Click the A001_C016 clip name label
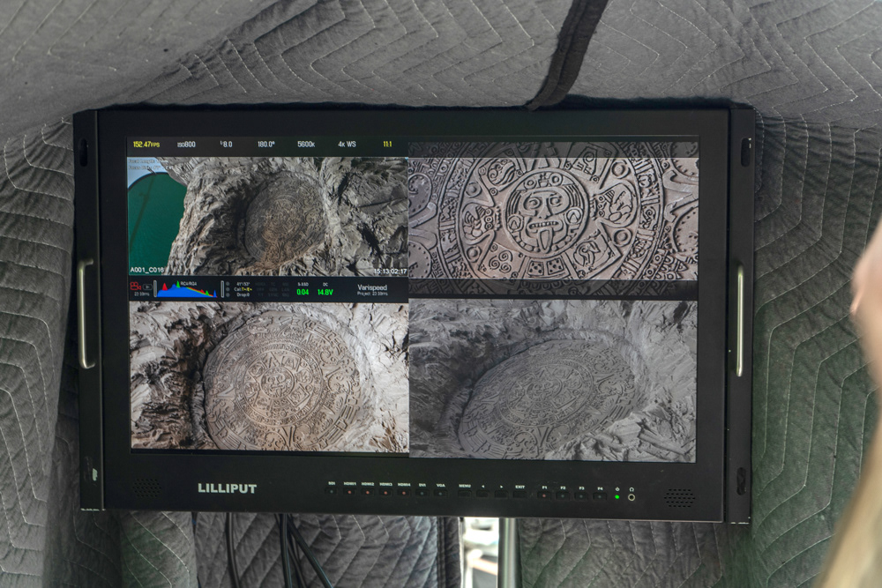 pyautogui.click(x=146, y=271)
